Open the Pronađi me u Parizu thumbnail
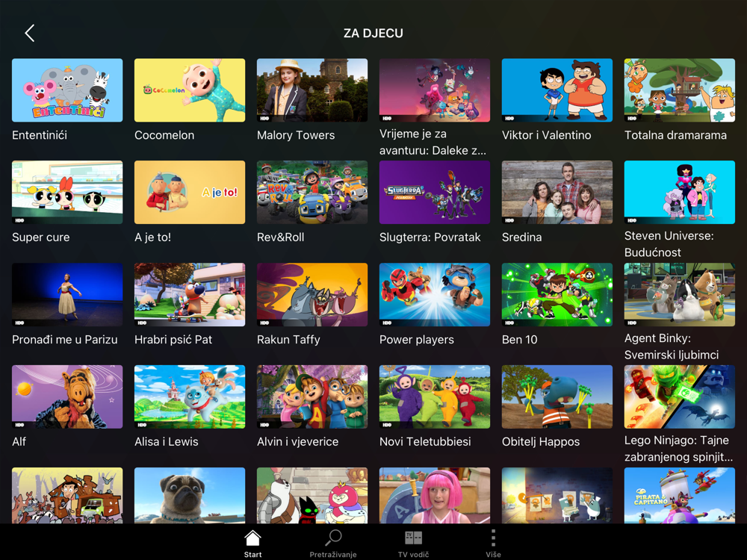Screen dimensions: 747x560 [67, 294]
